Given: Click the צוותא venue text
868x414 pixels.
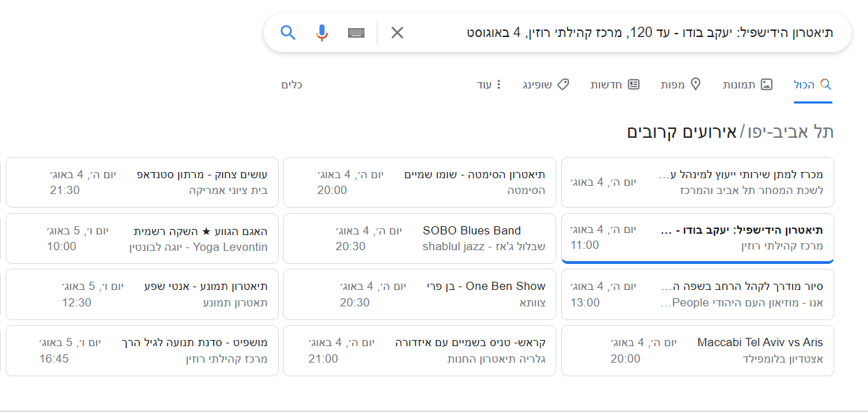Looking at the screenshot, I should click(532, 302).
